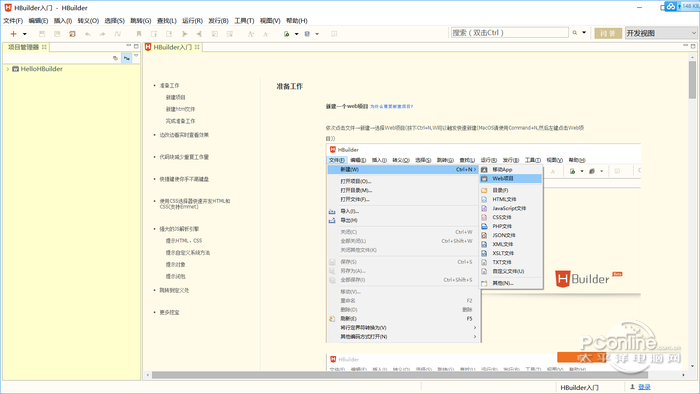Screen dimensions: 700x394
Task: Go to the 快捷键使你手不离键盘 outline link
Action: point(184,179)
